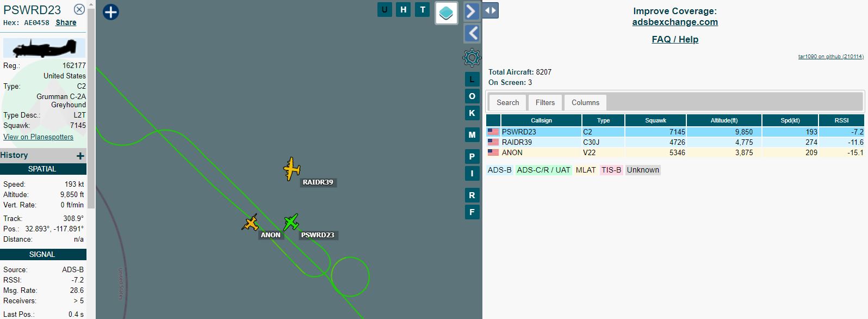Toggle sidebar width with double-arrow button
This screenshot has height=319, width=868.
click(490, 10)
